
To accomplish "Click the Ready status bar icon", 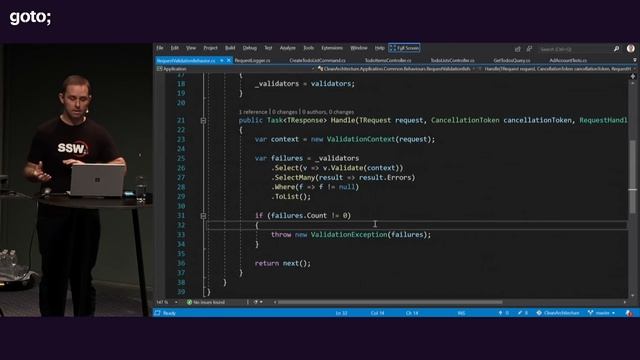I will 158,313.
